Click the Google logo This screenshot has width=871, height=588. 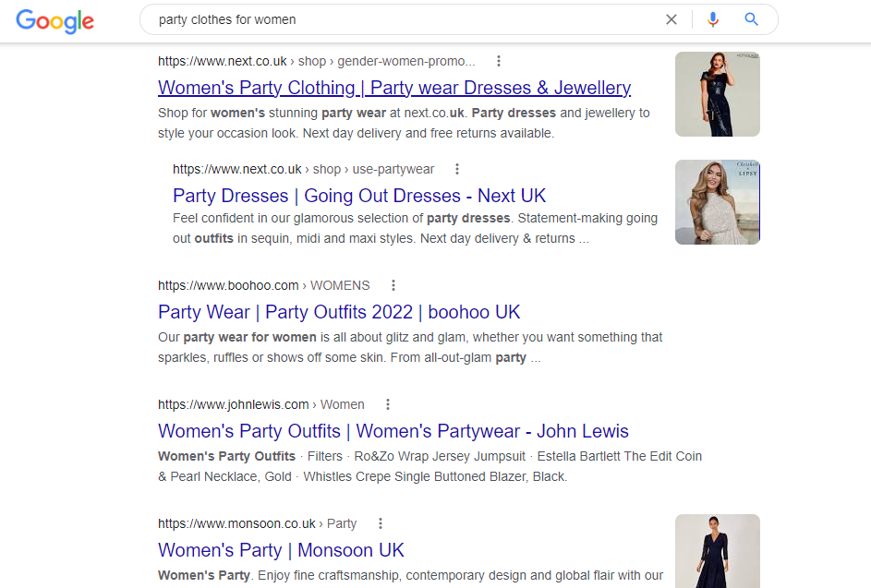[x=55, y=21]
